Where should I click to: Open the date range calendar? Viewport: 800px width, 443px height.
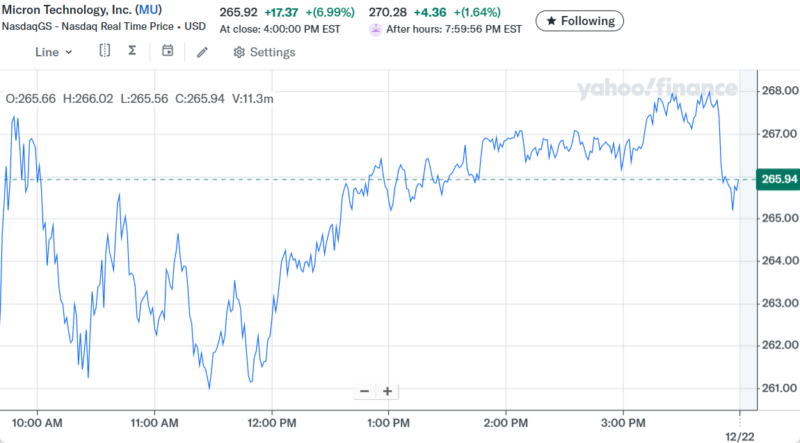tap(167, 51)
